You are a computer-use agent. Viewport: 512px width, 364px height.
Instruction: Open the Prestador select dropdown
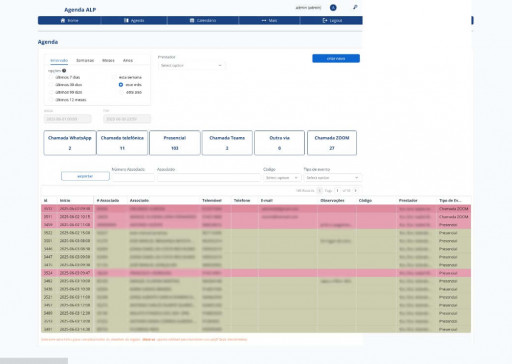(x=191, y=66)
